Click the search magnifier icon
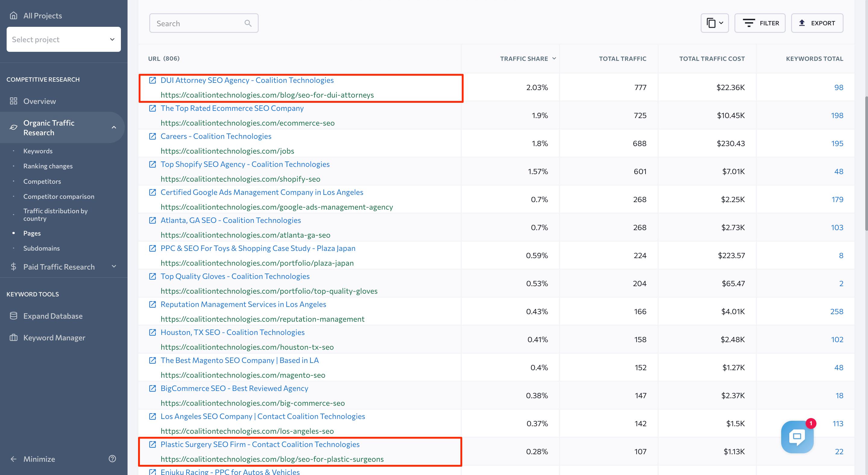The image size is (868, 475). point(248,23)
